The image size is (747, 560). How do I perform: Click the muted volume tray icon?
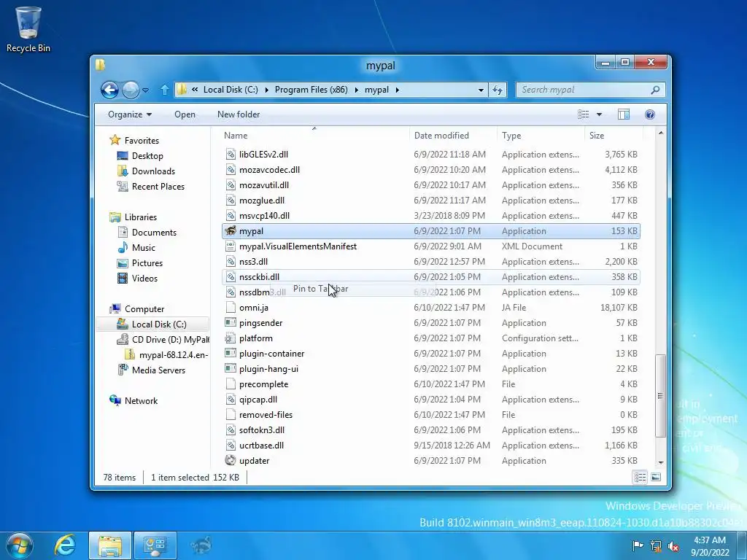point(673,545)
